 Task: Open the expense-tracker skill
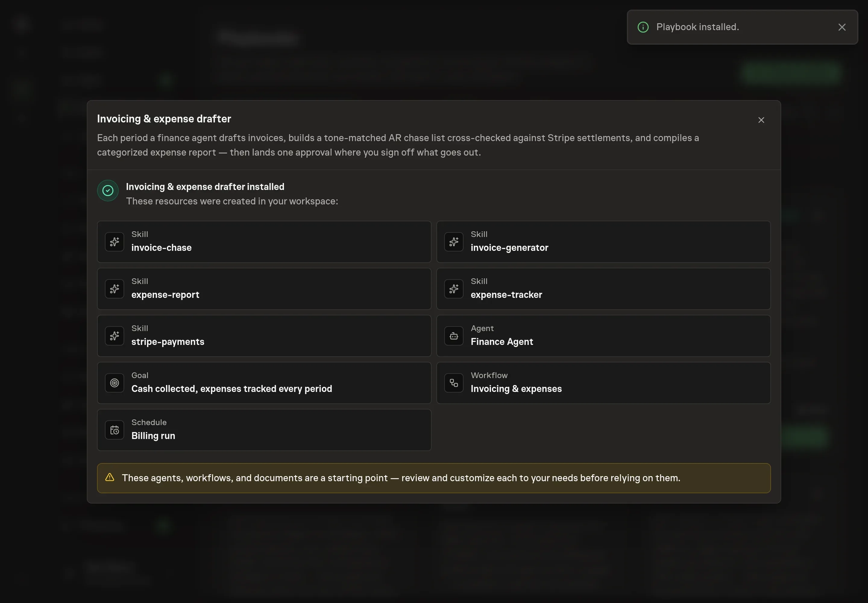click(x=603, y=289)
